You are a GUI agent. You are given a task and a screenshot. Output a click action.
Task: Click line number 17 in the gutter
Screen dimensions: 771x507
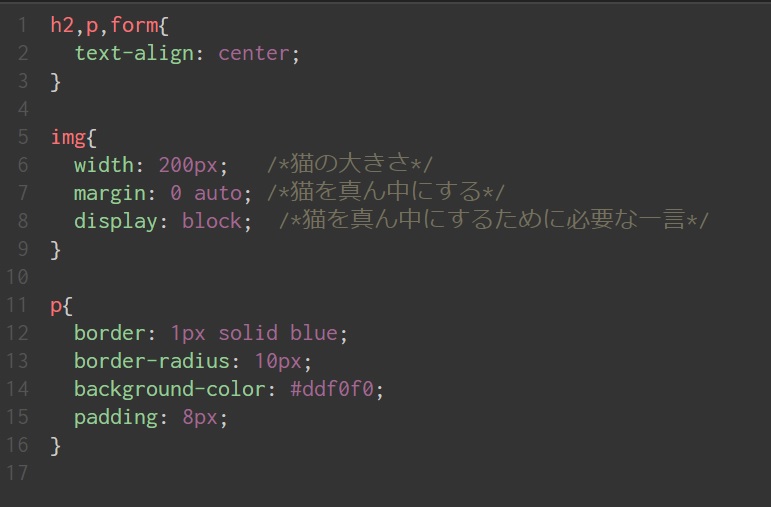click(18, 473)
